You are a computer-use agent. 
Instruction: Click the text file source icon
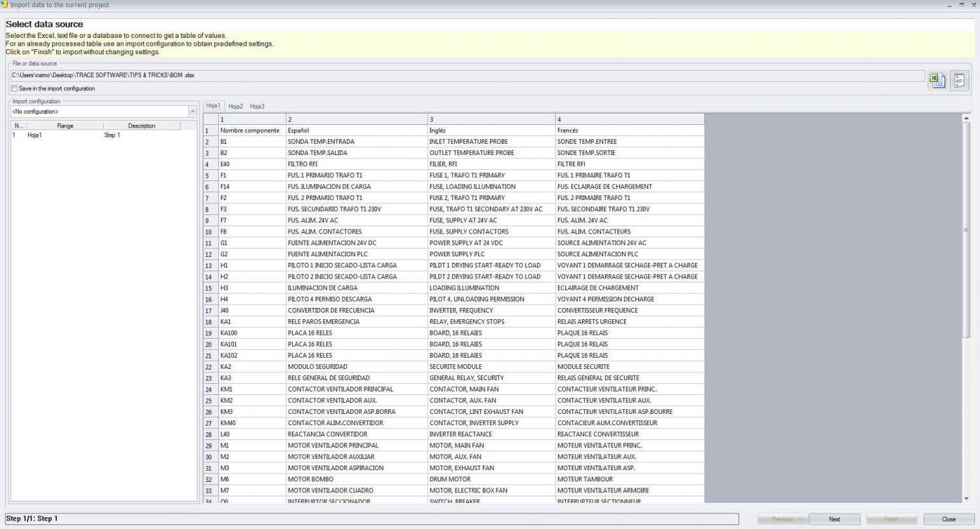pos(959,80)
